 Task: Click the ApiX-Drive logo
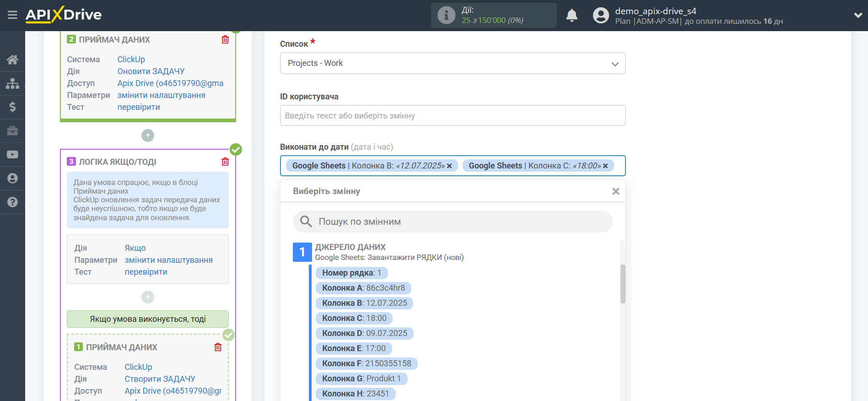click(64, 15)
